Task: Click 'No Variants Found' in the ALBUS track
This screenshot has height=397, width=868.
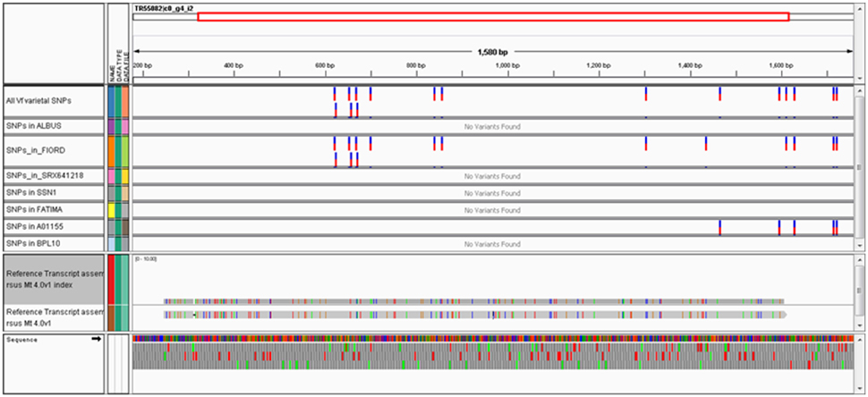Action: tap(492, 127)
